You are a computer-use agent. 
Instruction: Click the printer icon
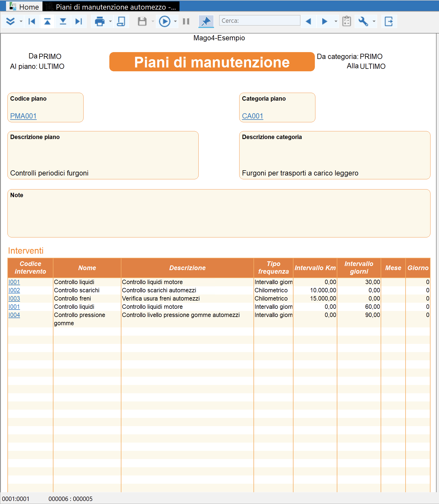(99, 21)
